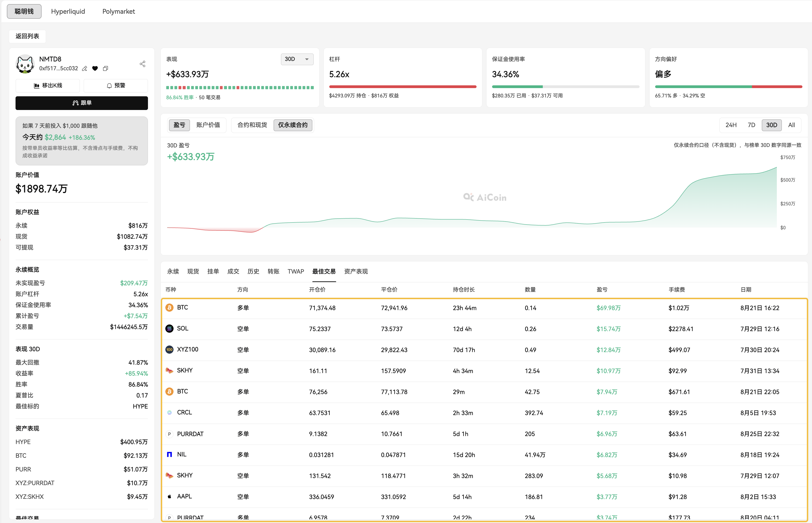The height and width of the screenshot is (523, 812).
Task: Click the AAPL apple icon in table
Action: (169, 497)
